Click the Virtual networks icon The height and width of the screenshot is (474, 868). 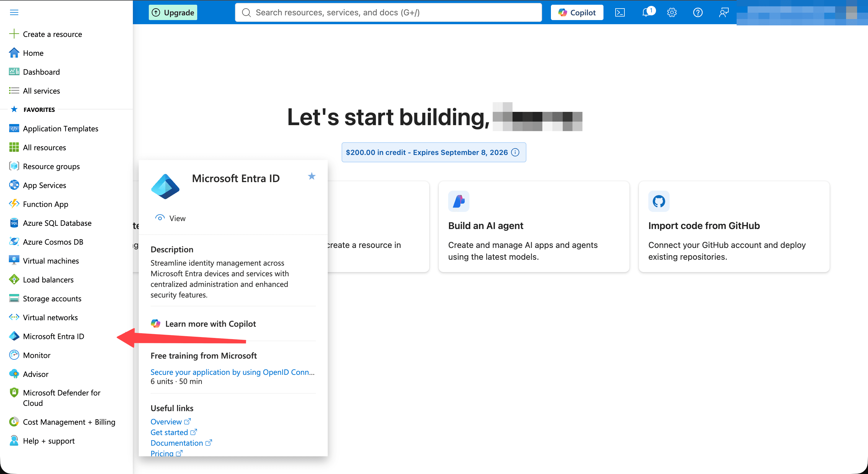[14, 317]
